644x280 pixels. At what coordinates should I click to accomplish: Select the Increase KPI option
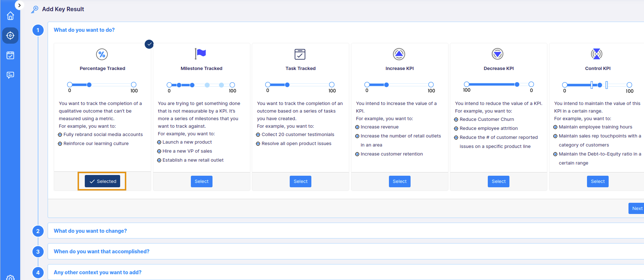(399, 181)
